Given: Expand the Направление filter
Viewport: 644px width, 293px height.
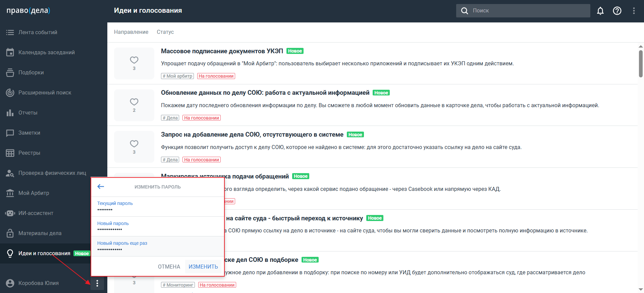Looking at the screenshot, I should click(x=131, y=32).
